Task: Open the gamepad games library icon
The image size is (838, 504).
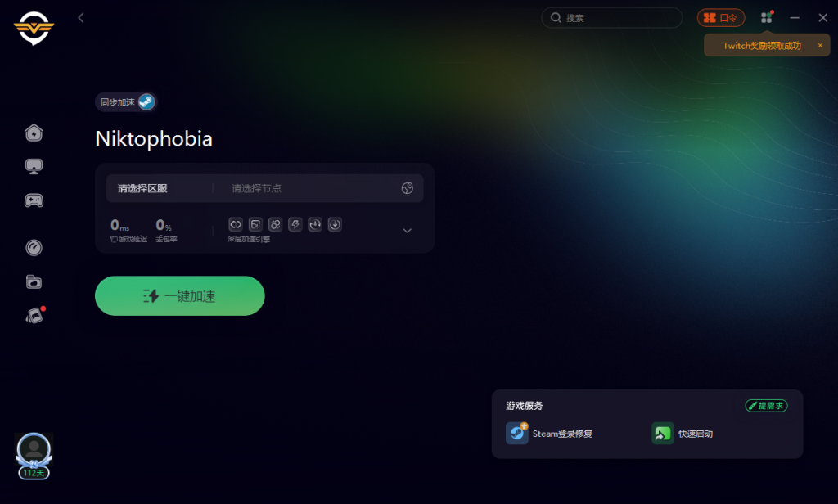Action: point(34,200)
